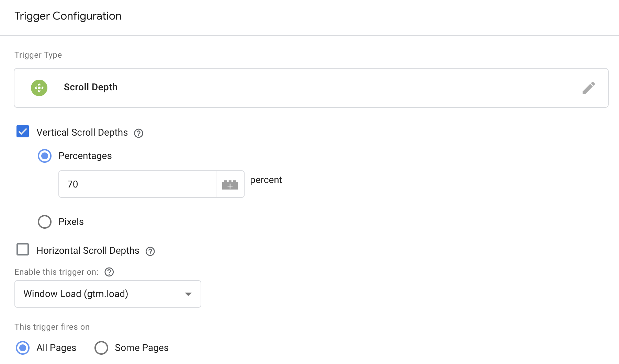
Task: Open help for Enable this trigger on
Action: (109, 272)
